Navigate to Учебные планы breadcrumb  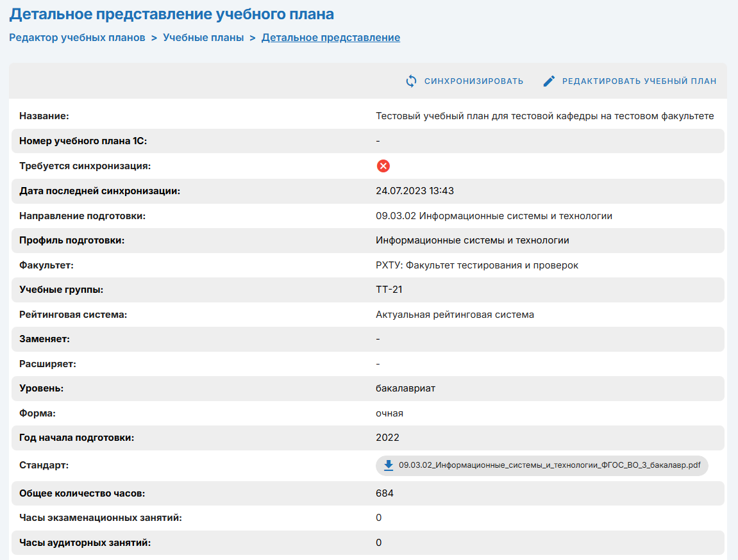click(x=203, y=38)
